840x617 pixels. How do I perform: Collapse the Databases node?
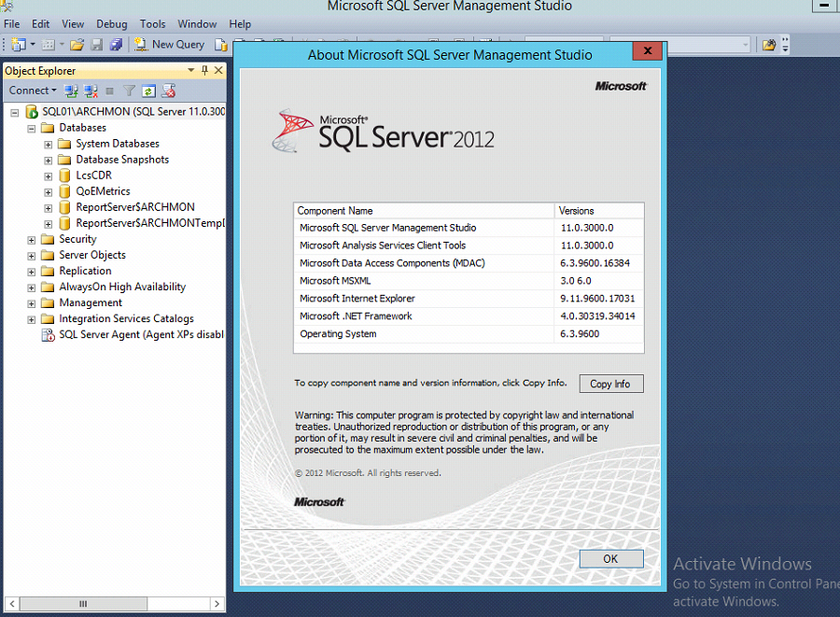coord(32,129)
